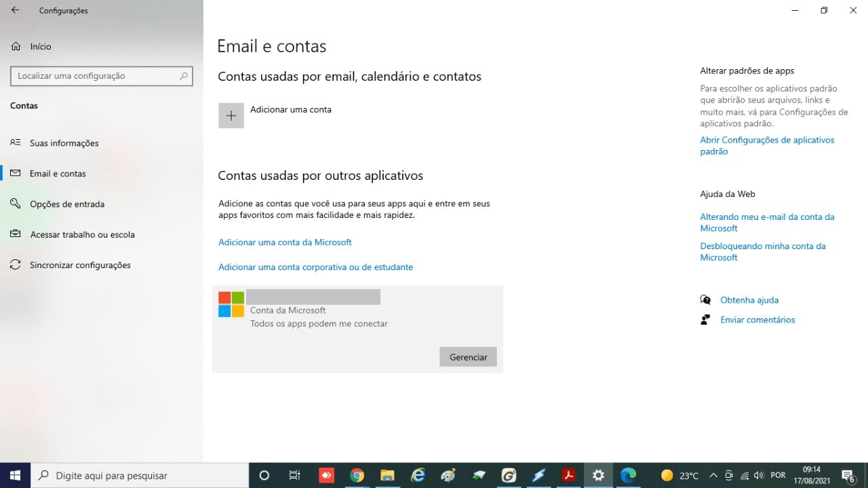Viewport: 868px width, 488px height.
Task: Open the green scanner taskbar icon
Action: click(x=479, y=476)
